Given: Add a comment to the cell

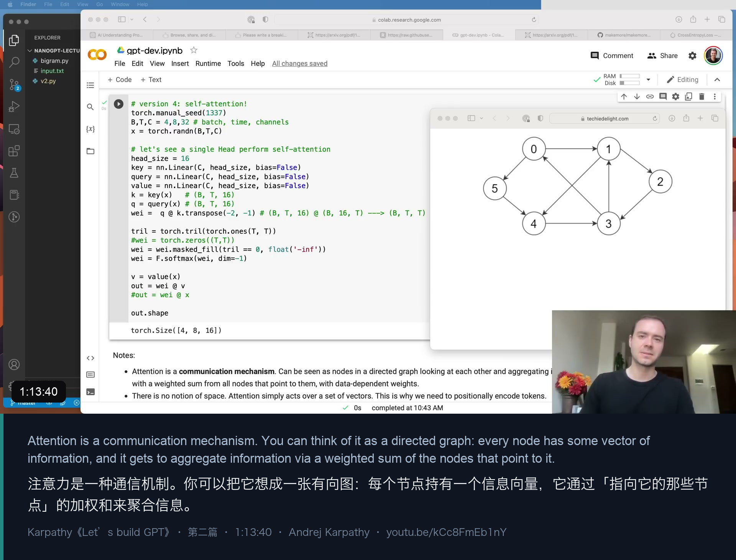Looking at the screenshot, I should point(663,97).
